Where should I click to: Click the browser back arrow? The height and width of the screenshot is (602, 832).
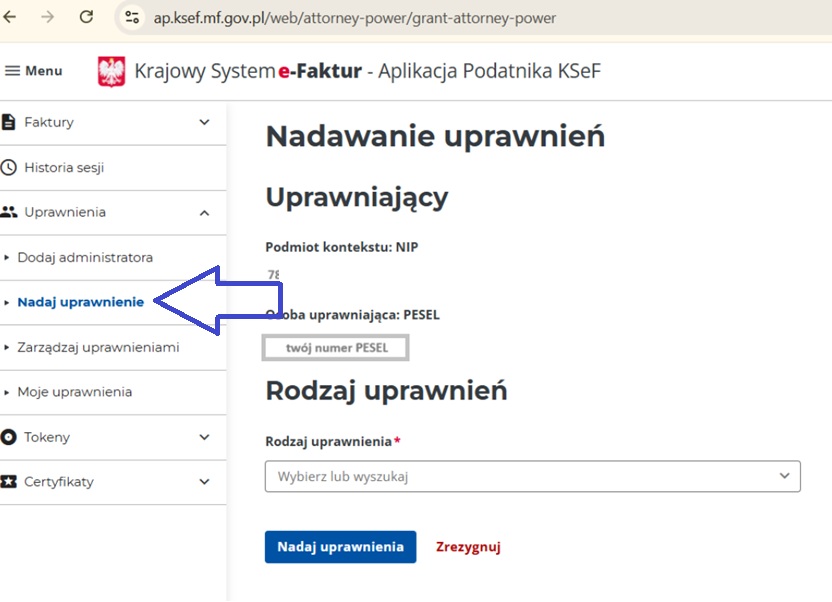click(x=11, y=17)
